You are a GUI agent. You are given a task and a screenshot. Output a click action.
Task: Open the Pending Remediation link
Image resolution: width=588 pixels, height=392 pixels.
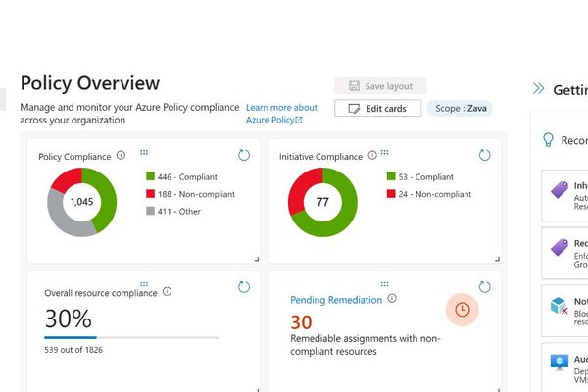pyautogui.click(x=336, y=300)
